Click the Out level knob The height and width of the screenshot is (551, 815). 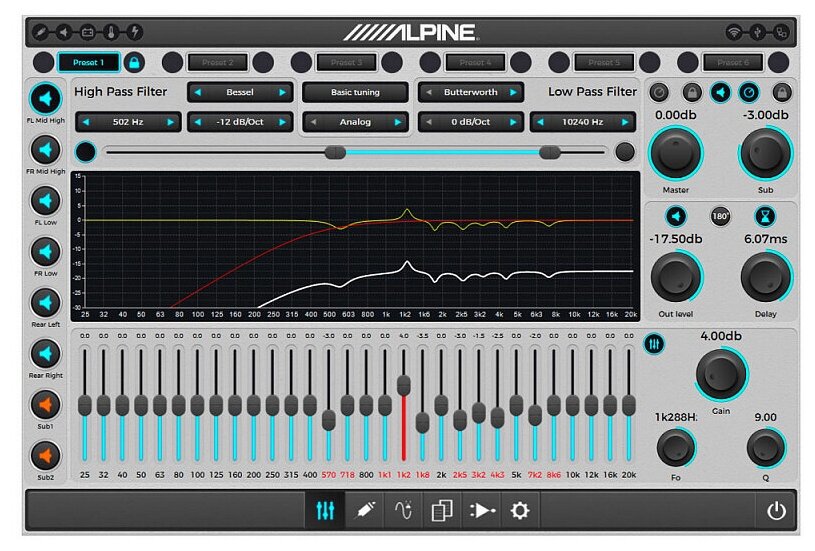coord(676,277)
